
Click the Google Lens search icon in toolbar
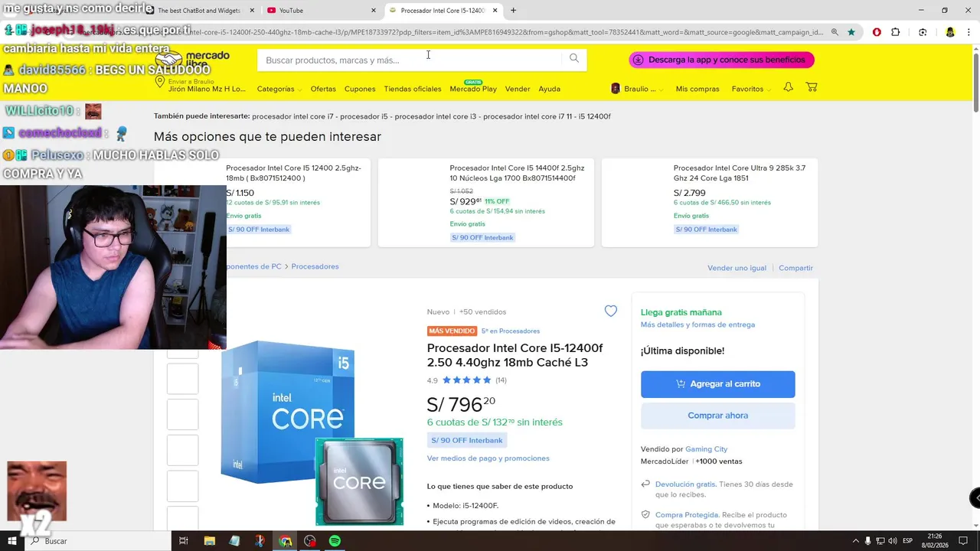923,32
